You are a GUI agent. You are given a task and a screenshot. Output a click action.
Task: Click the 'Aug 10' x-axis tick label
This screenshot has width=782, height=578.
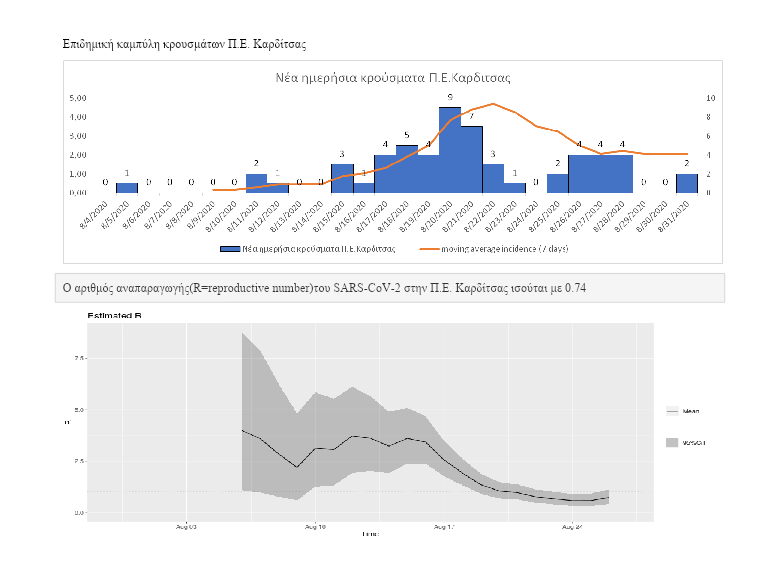click(x=314, y=525)
